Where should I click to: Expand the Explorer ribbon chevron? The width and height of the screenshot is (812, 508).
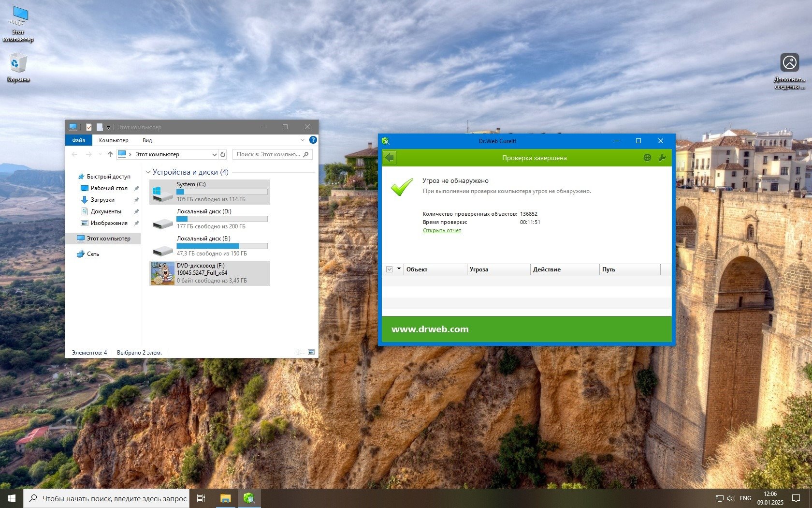pyautogui.click(x=303, y=140)
